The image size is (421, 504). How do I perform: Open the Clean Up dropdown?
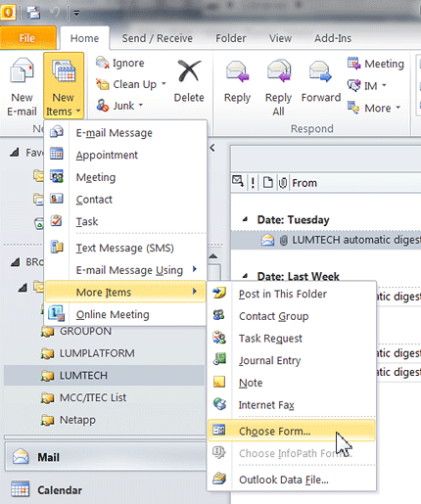[x=131, y=84]
